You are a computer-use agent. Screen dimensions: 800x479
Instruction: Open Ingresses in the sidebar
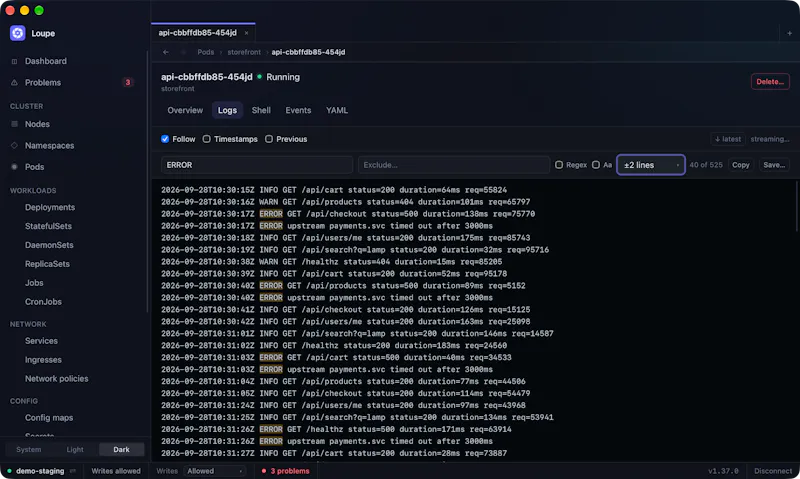(x=43, y=360)
